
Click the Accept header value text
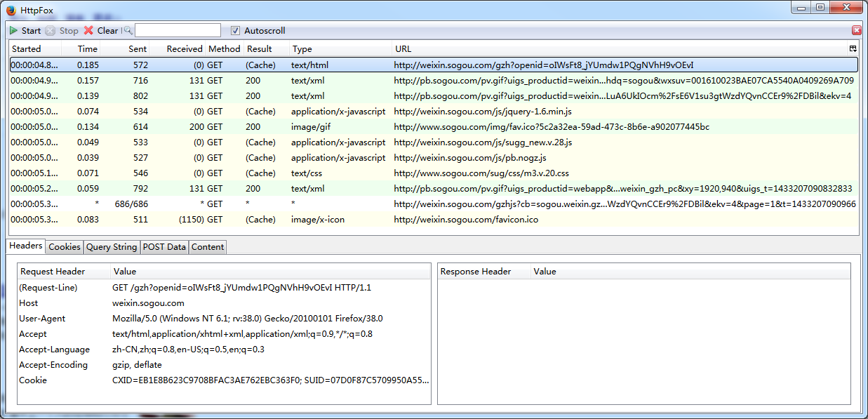coord(242,334)
